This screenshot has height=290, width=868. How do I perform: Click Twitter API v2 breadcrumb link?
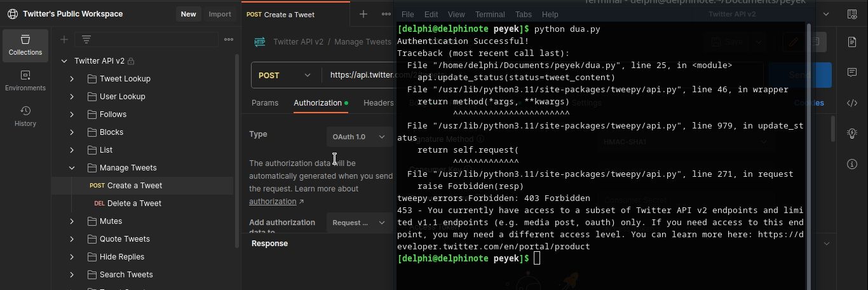299,42
